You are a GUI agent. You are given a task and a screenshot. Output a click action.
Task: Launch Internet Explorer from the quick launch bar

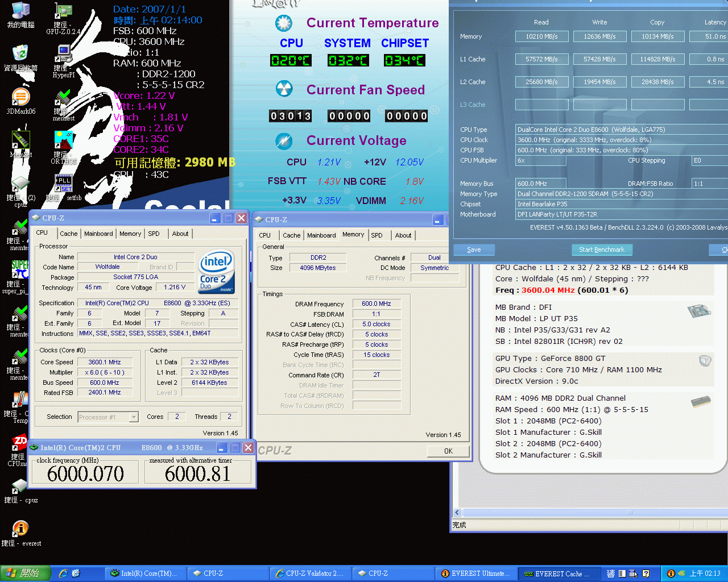63,573
